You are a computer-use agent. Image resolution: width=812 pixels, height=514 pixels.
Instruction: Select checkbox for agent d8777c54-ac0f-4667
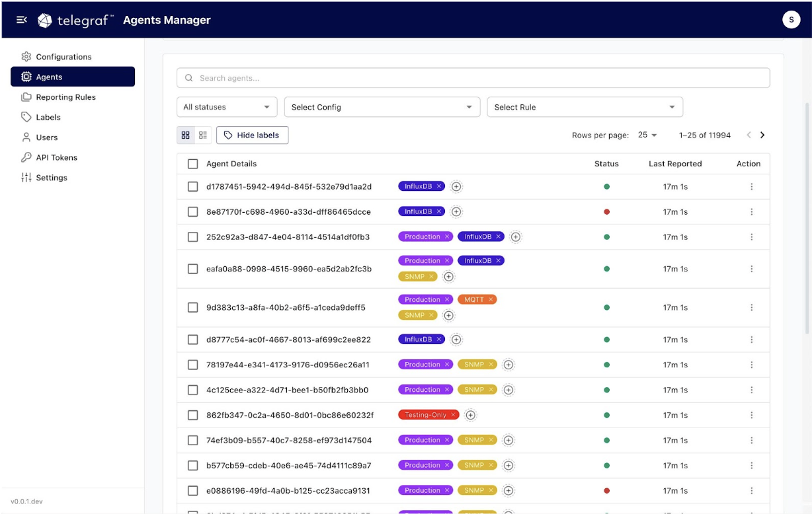(193, 340)
